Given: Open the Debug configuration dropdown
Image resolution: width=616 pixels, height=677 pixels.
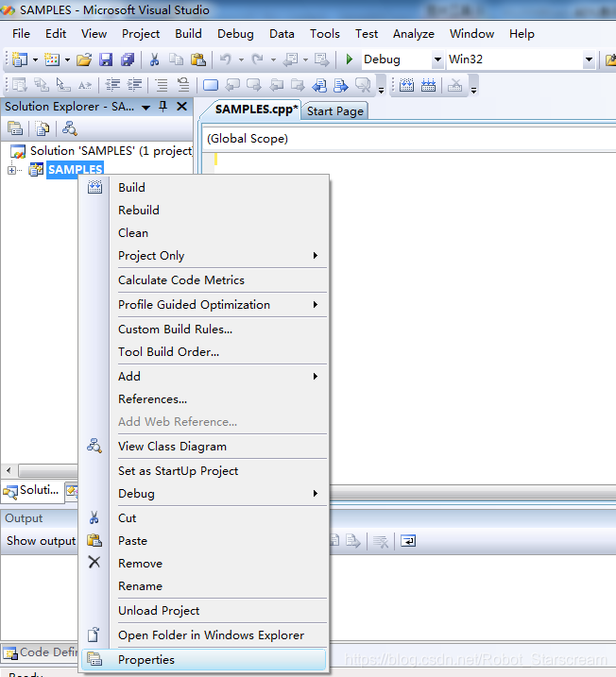Looking at the screenshot, I should [x=437, y=59].
